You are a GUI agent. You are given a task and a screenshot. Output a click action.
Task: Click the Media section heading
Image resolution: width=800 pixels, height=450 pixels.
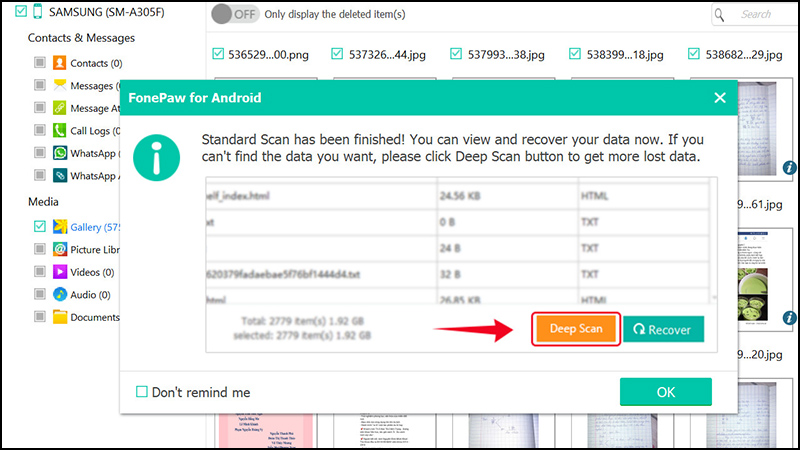43,202
